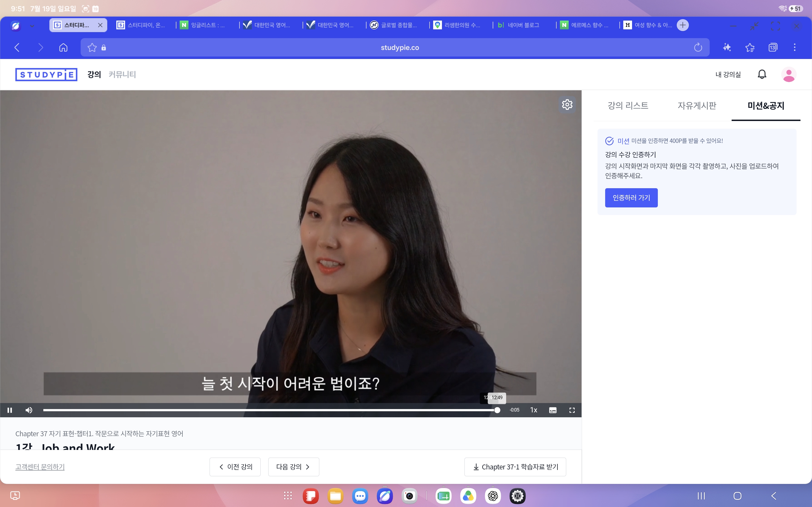Screen dimensions: 812x507
Task: Click 인증하러 가기 button
Action: coord(631,198)
